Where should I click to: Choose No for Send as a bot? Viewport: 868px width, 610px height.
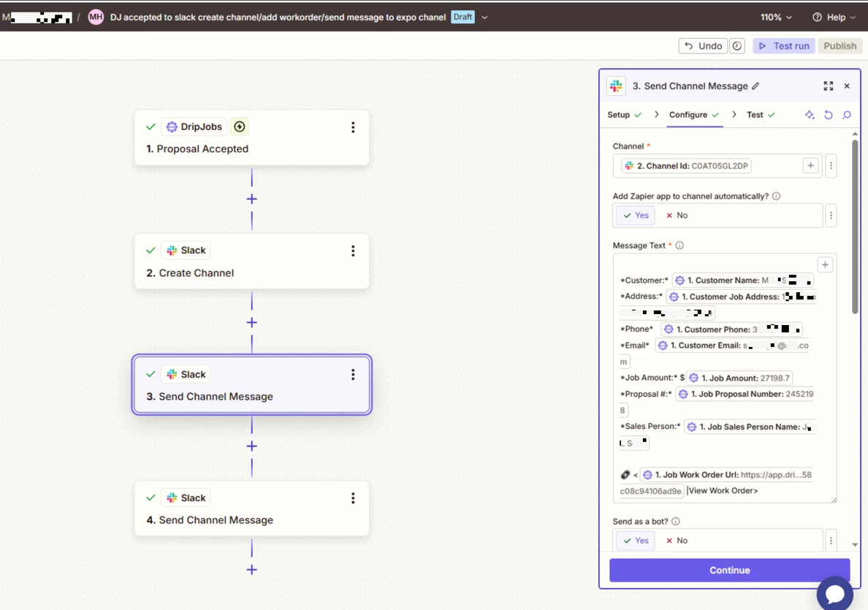(677, 541)
